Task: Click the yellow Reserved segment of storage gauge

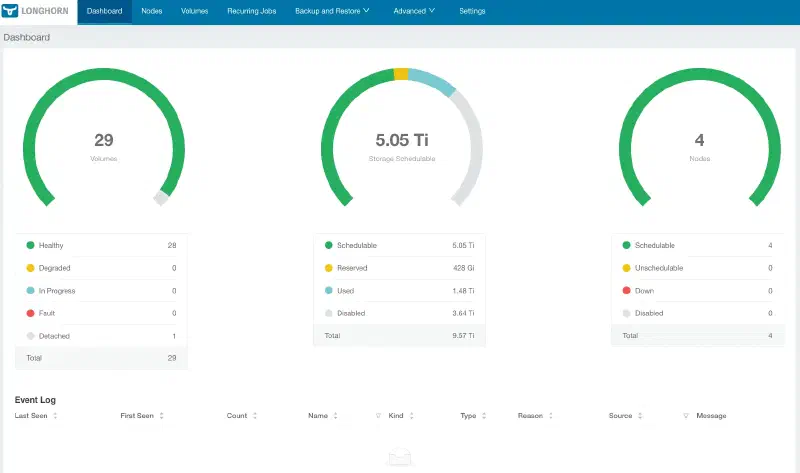Action: (x=401, y=74)
